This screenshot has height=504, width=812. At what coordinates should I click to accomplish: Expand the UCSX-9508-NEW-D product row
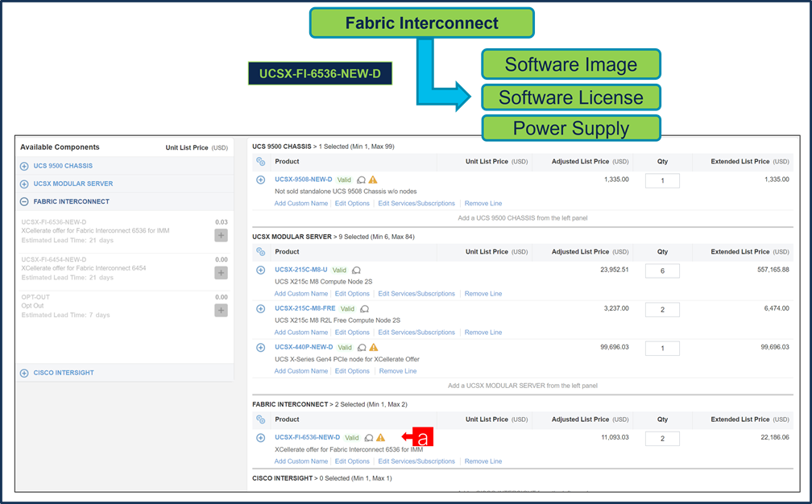[261, 180]
